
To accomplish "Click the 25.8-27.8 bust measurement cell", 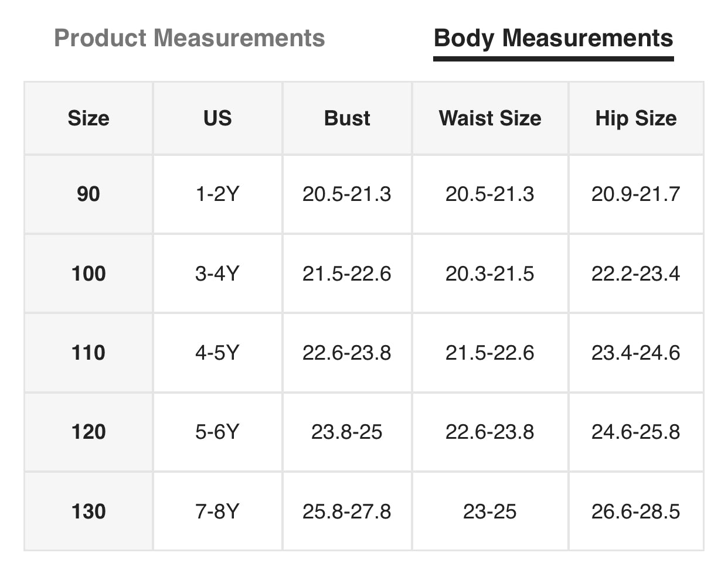I will [x=347, y=511].
